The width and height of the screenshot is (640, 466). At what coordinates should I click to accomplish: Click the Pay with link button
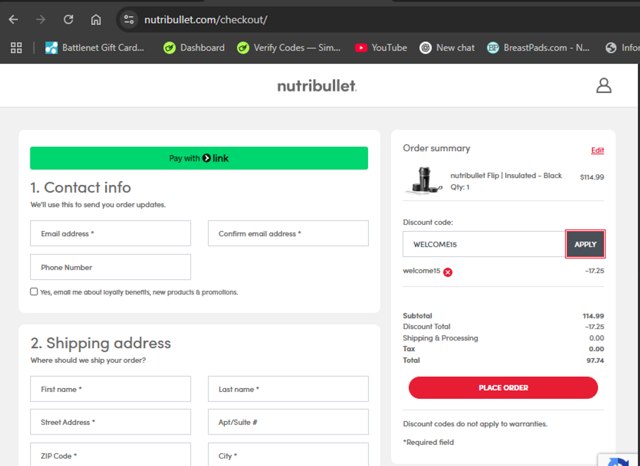pos(199,158)
